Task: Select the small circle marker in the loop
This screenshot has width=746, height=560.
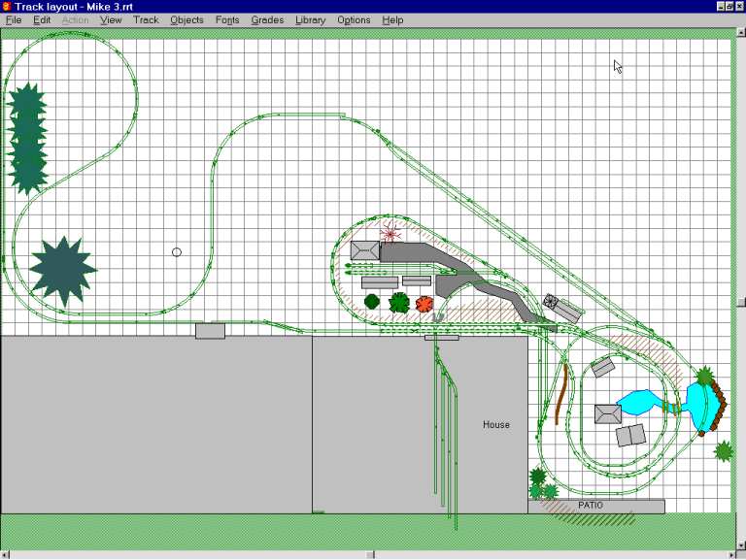Action: pyautogui.click(x=177, y=252)
